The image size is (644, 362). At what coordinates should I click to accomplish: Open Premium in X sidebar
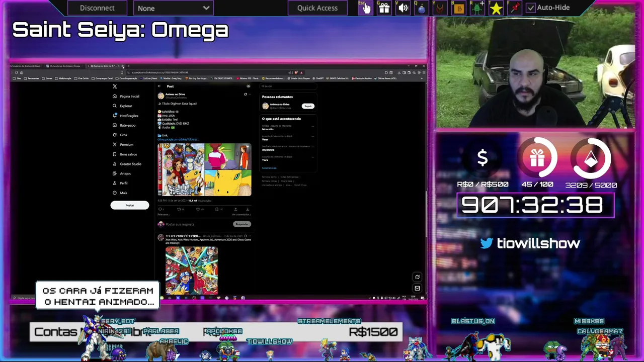[123, 144]
